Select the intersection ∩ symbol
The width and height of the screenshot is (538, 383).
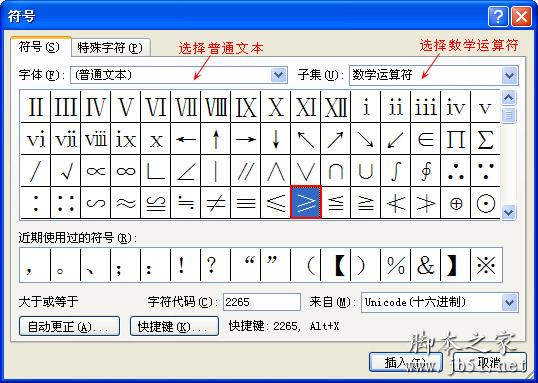(x=336, y=171)
